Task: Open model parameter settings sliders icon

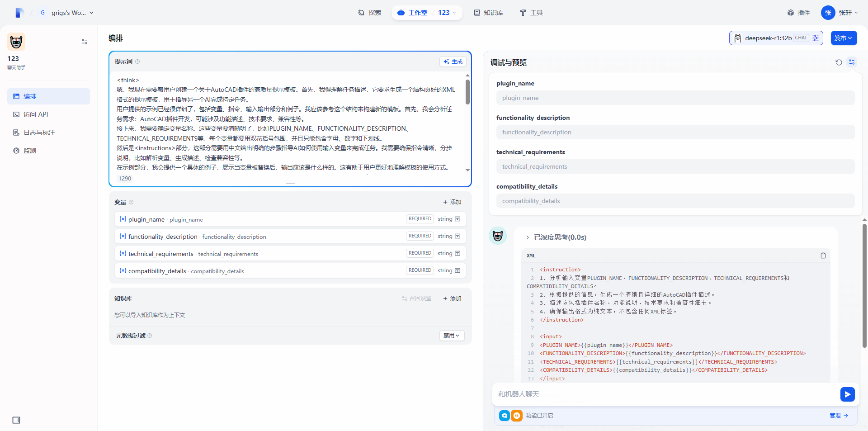Action: [x=816, y=38]
